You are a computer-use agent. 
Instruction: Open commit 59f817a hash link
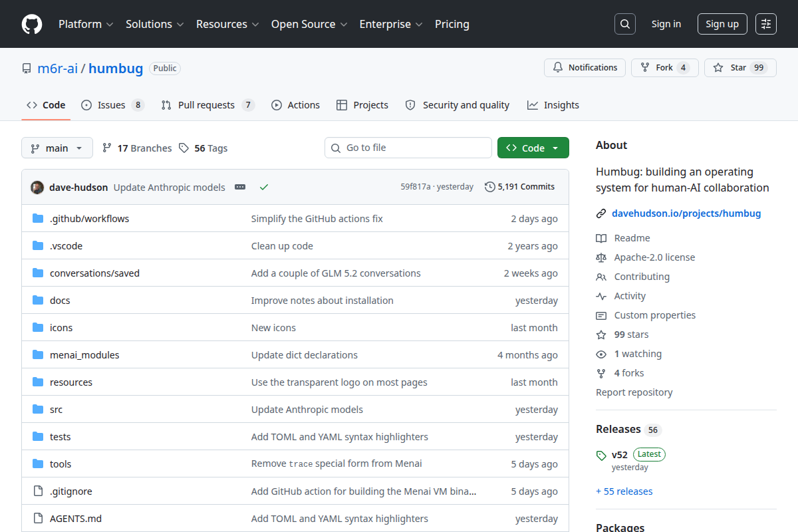pyautogui.click(x=416, y=187)
